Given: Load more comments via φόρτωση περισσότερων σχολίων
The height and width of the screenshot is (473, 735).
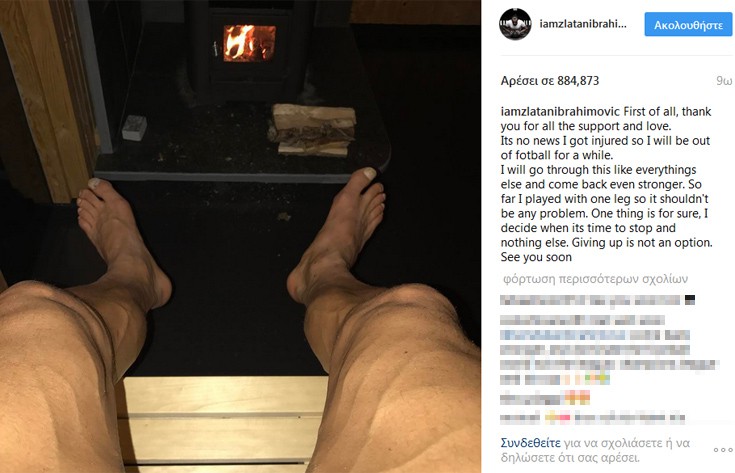Looking at the screenshot, I should tap(595, 279).
